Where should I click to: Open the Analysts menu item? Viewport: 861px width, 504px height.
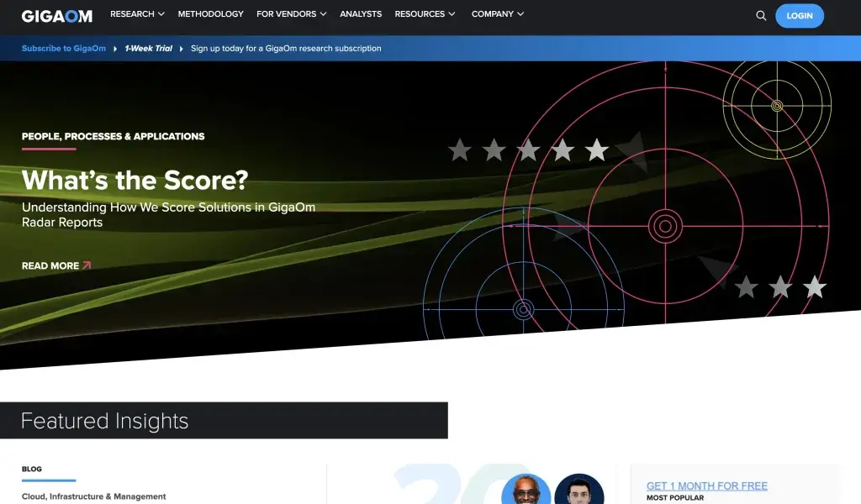[x=361, y=14]
